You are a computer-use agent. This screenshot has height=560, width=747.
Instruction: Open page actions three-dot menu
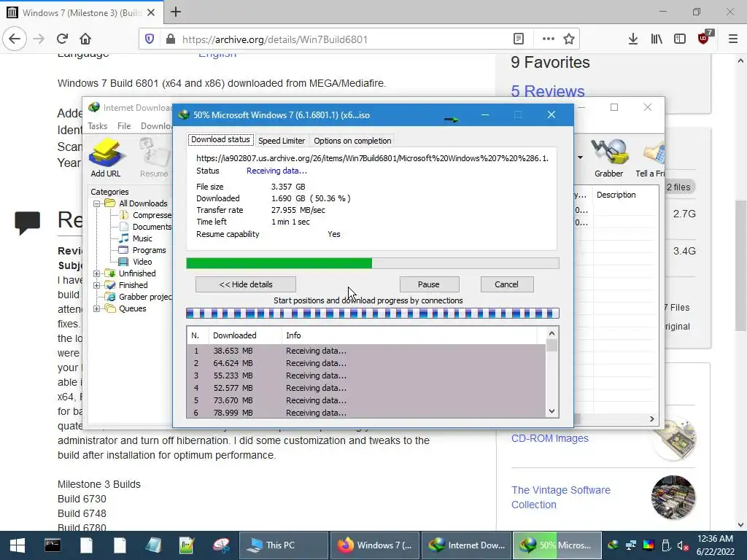pyautogui.click(x=548, y=39)
